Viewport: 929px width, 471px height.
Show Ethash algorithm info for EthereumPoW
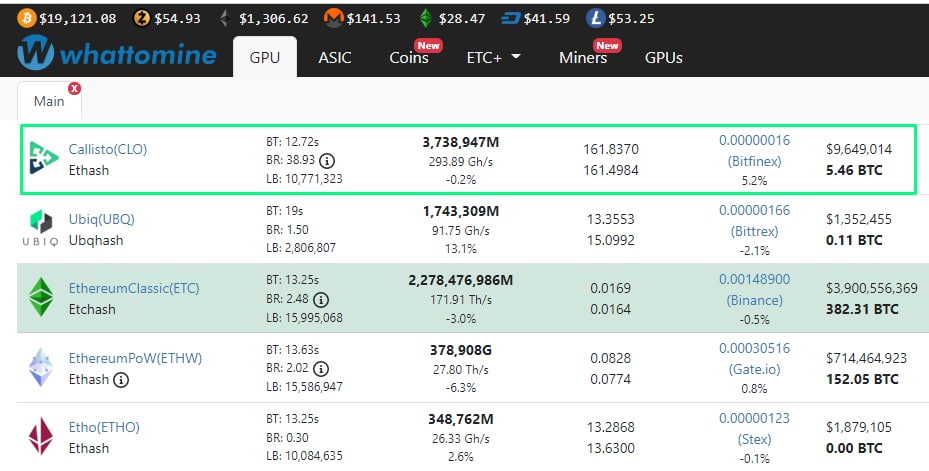pyautogui.click(x=121, y=380)
